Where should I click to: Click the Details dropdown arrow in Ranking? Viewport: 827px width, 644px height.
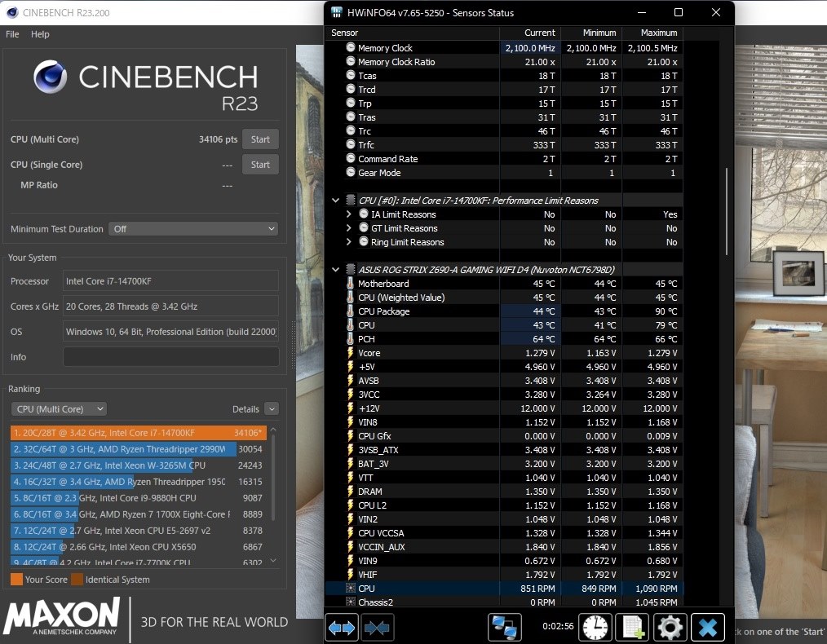272,409
